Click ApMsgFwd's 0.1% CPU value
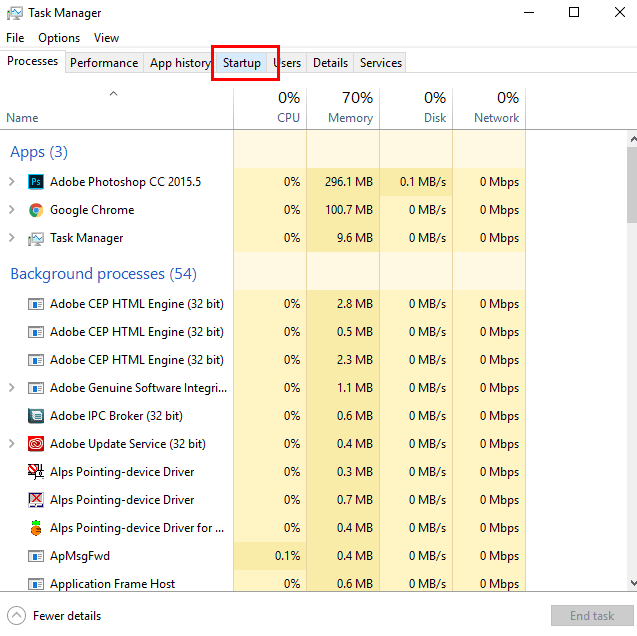The width and height of the screenshot is (637, 636). pyautogui.click(x=287, y=556)
